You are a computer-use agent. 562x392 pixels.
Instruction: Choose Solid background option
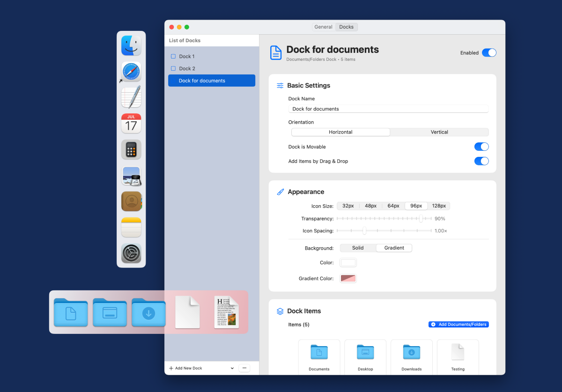(x=358, y=248)
